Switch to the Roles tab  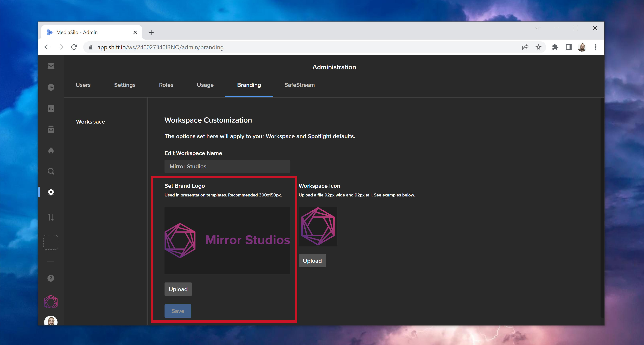pos(166,85)
